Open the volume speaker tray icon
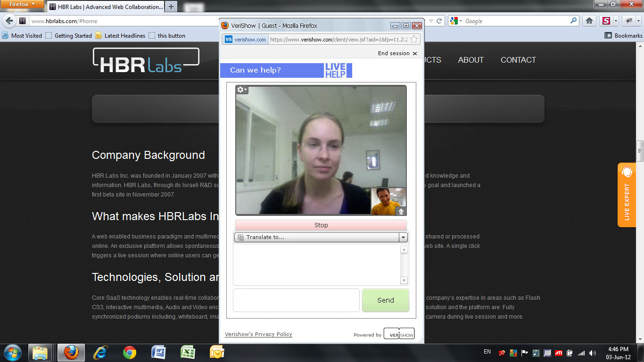This screenshot has width=644, height=362. point(592,353)
